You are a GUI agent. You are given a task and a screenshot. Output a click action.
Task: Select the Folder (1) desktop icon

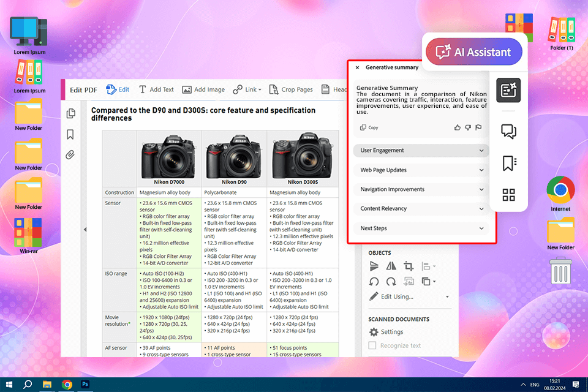point(562,34)
